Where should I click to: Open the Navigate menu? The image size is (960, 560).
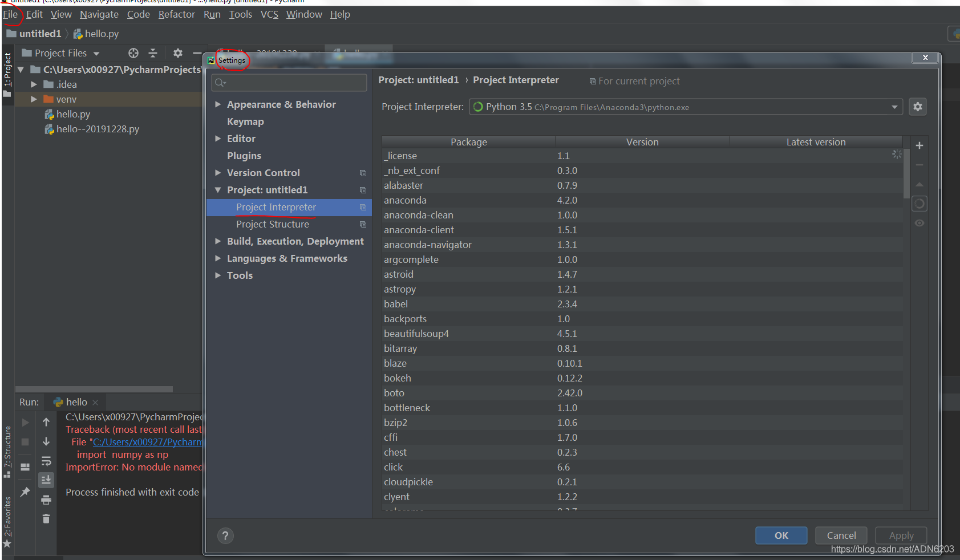click(x=99, y=14)
